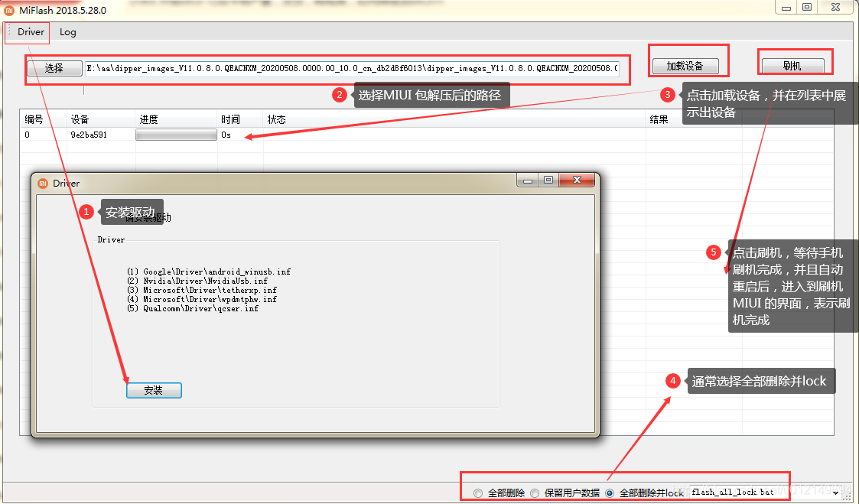Click the Mi icon in Driver dialog title
Viewport: 859px width, 504px height.
click(x=43, y=184)
